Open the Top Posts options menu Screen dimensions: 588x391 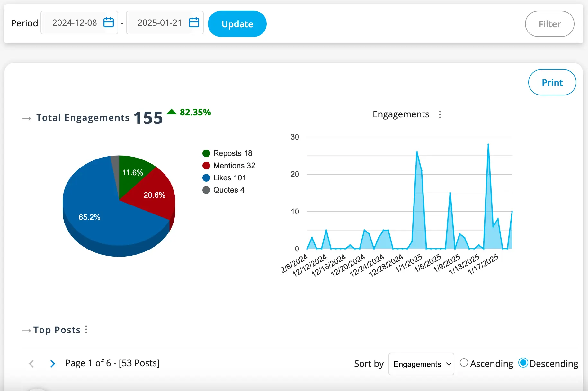86,329
